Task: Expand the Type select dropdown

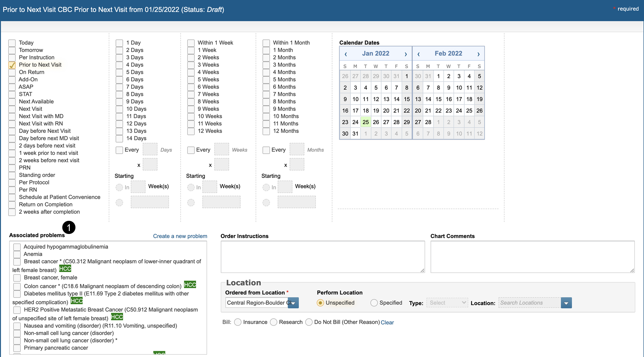Action: coord(447,303)
